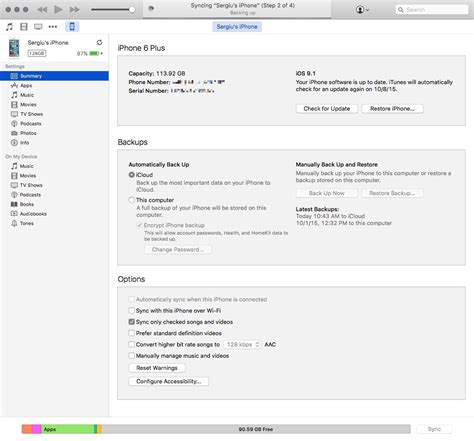Viewport: 474px width, 441px height.
Task: Open TV Shows under On My Device
Action: 54,185
